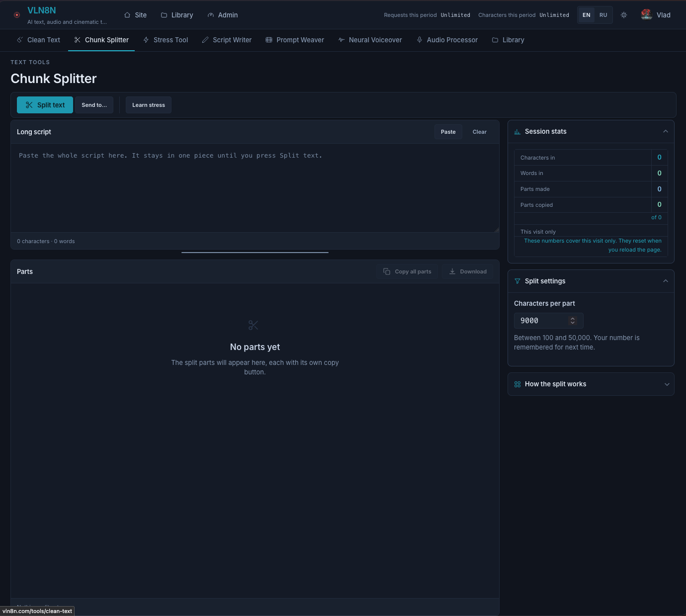Click the How the split works grid icon
This screenshot has height=616, width=686.
[x=517, y=384]
